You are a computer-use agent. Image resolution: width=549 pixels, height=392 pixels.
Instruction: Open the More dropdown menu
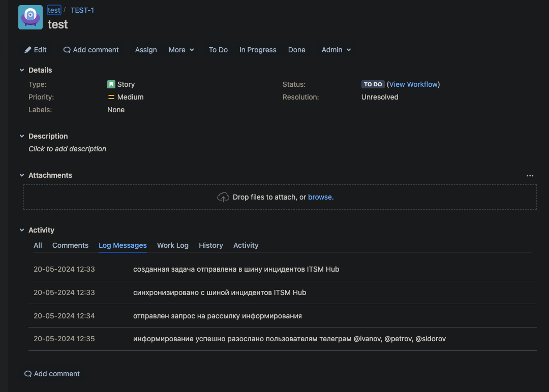click(181, 50)
